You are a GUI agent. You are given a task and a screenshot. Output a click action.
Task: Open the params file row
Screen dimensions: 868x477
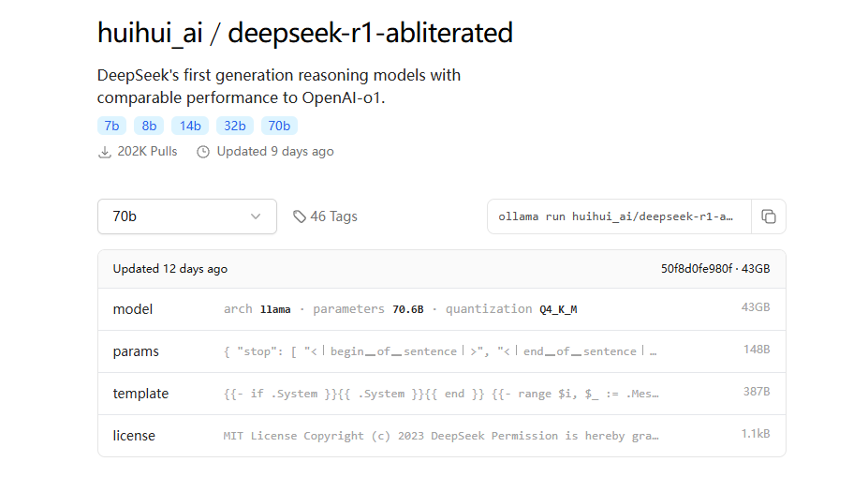tap(442, 351)
